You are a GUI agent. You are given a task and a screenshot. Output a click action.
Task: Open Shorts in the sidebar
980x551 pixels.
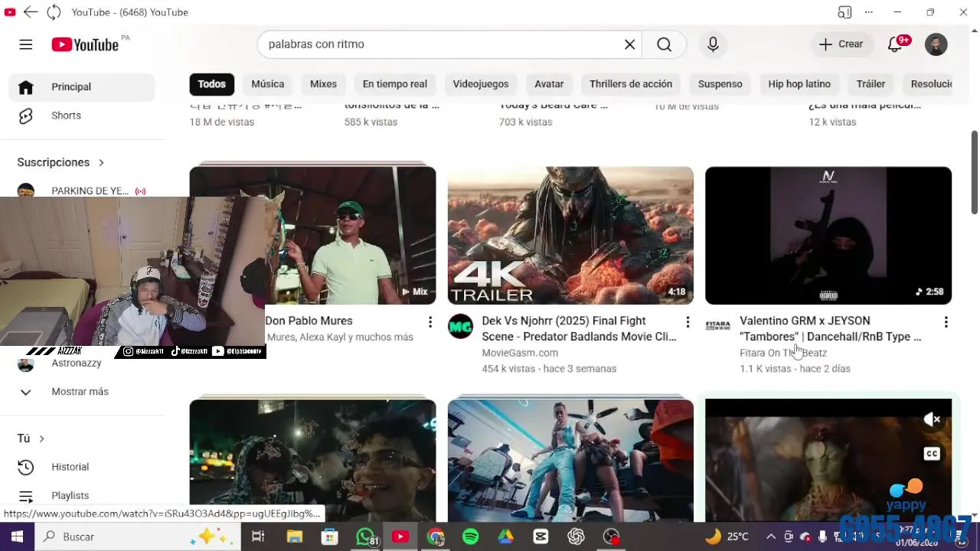(82, 116)
